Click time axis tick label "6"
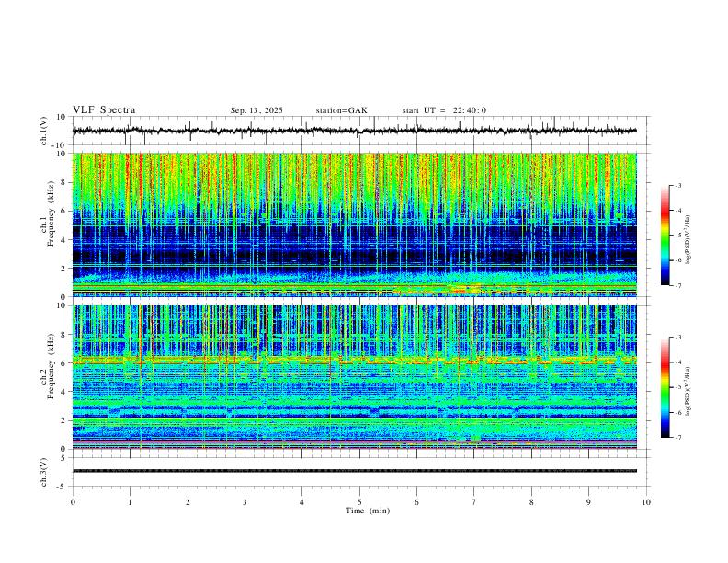Image resolution: width=728 pixels, height=563 pixels. pos(416,502)
